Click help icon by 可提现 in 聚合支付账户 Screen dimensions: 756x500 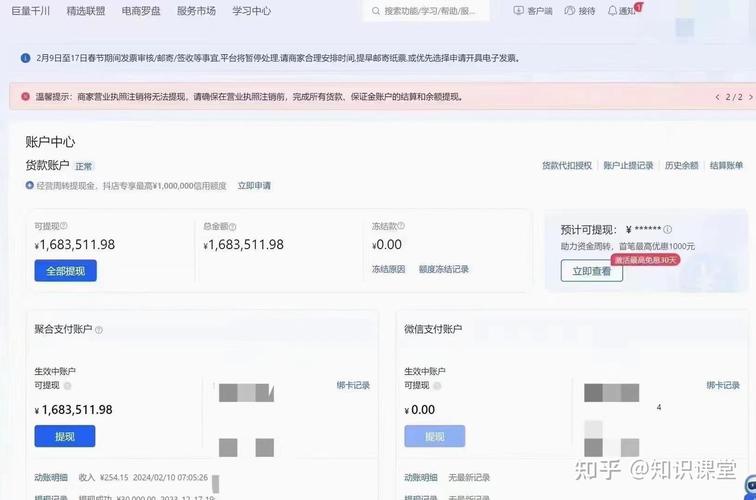(x=68, y=386)
